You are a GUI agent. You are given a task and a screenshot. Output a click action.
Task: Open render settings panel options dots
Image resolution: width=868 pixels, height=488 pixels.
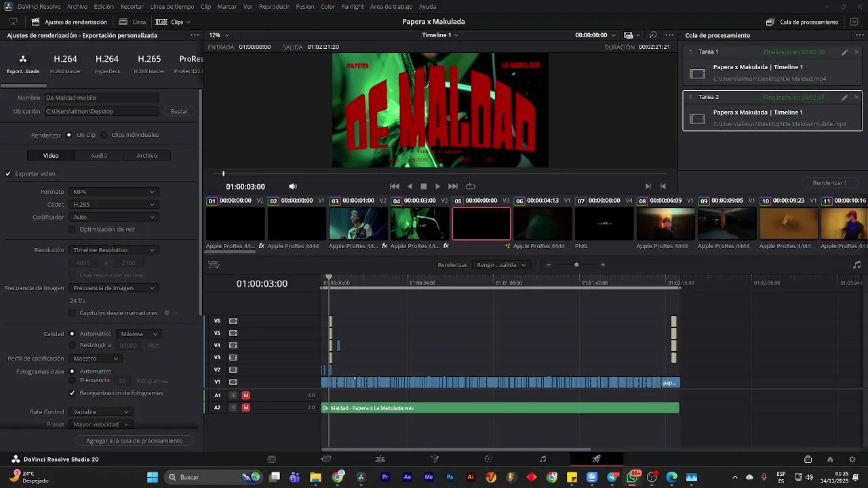click(195, 35)
